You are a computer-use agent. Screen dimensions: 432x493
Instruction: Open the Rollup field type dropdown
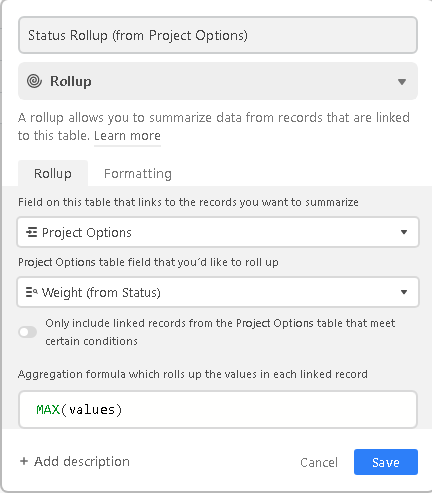coord(218,81)
